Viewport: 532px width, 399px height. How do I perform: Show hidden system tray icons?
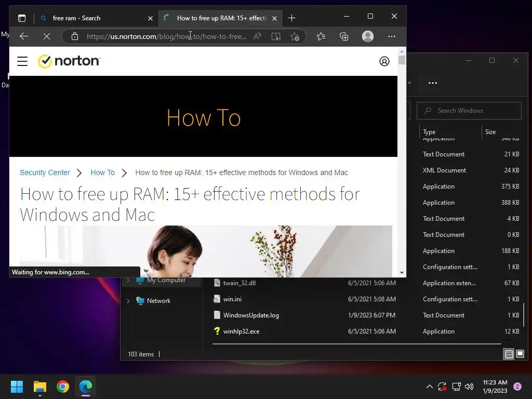click(x=429, y=387)
